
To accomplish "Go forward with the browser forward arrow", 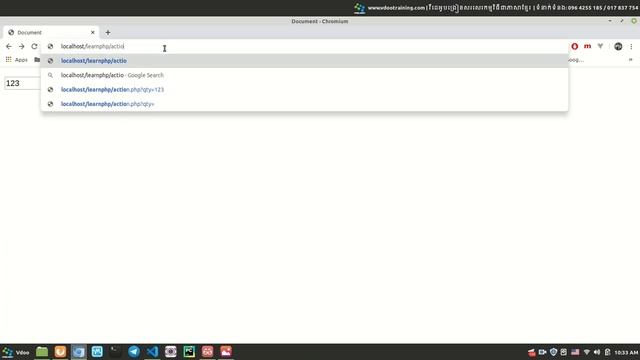I will tap(22, 47).
